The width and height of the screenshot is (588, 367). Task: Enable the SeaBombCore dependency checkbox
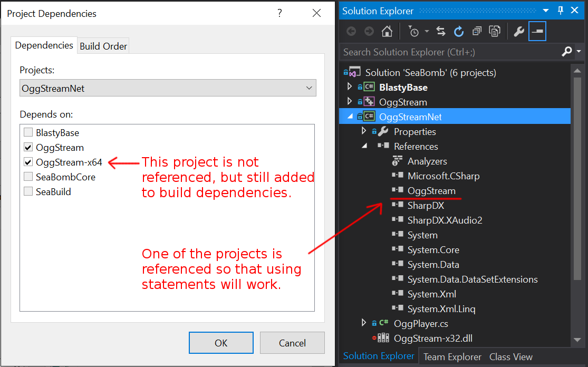pos(28,177)
